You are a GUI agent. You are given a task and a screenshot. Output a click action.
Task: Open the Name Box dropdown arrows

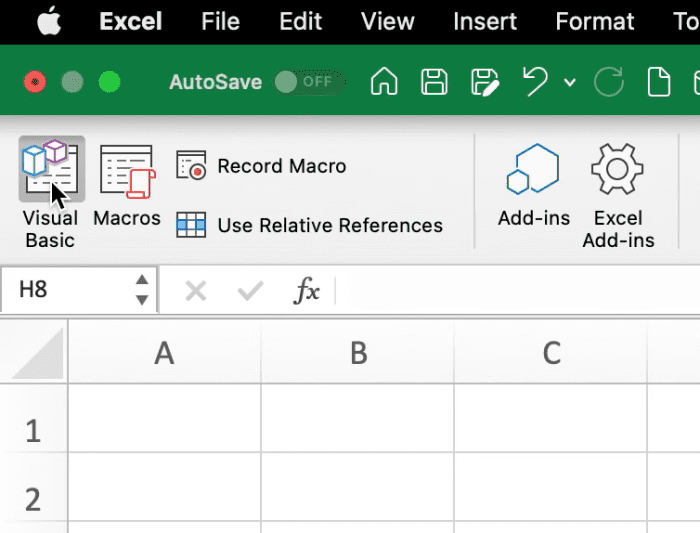[x=142, y=290]
